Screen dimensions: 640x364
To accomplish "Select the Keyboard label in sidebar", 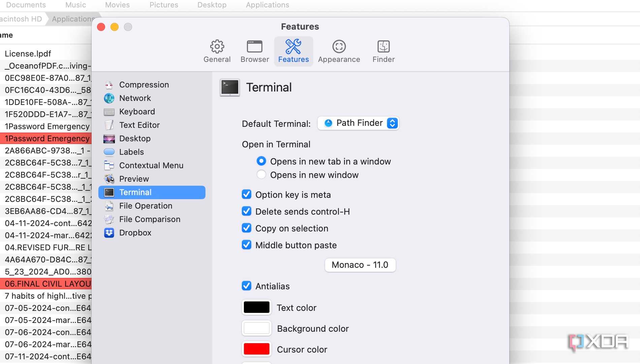I will [137, 112].
